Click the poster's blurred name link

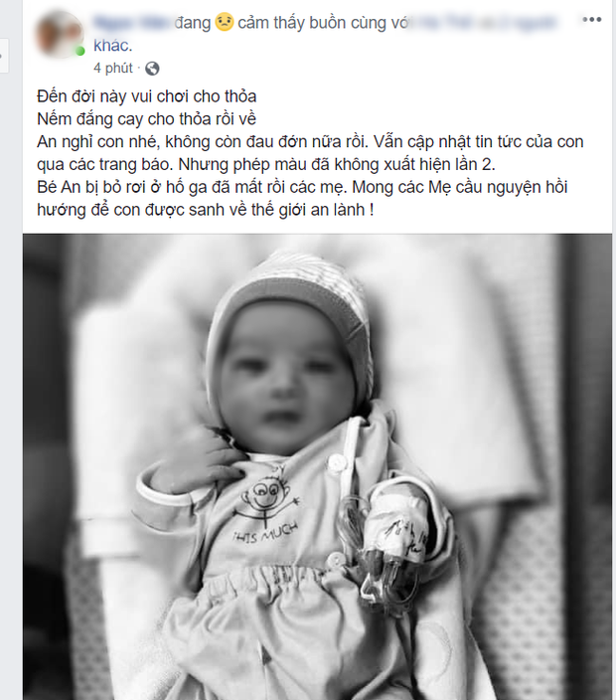pos(131,22)
